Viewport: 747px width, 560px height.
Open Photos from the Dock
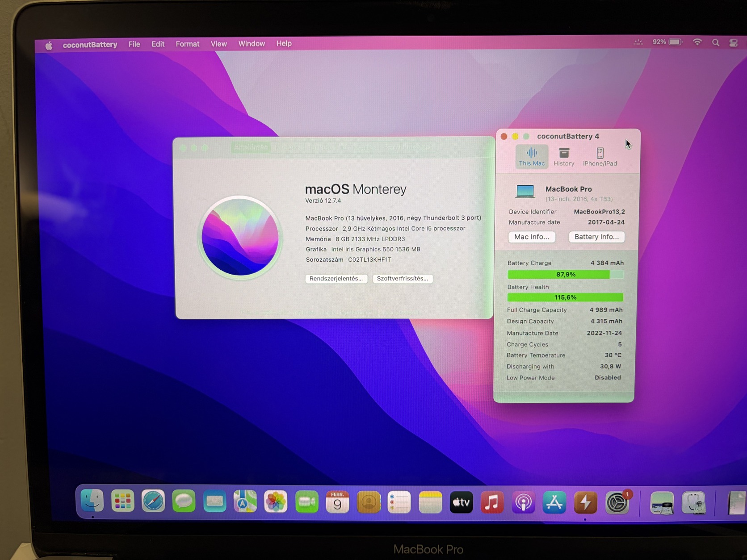[276, 502]
